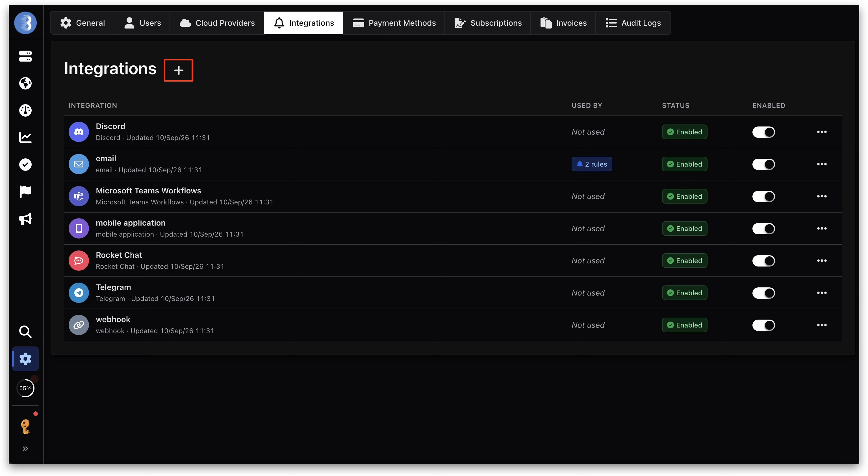Click the ENABLED column header

769,105
